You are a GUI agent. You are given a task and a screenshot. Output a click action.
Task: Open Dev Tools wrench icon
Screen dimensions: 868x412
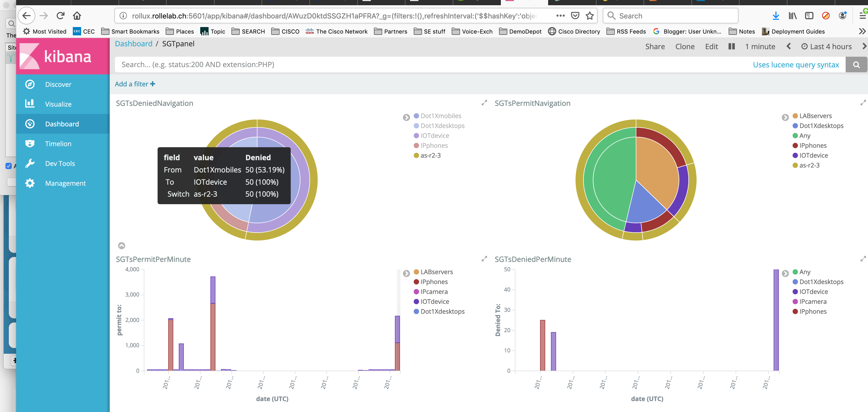[30, 164]
